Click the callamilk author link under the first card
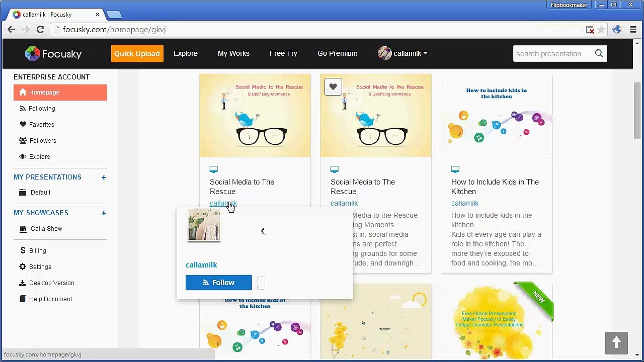 pyautogui.click(x=223, y=203)
